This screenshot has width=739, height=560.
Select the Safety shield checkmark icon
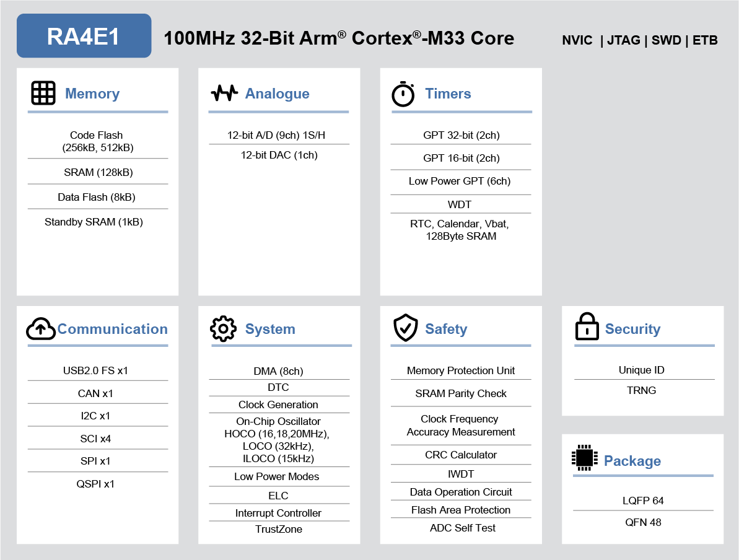[405, 328]
